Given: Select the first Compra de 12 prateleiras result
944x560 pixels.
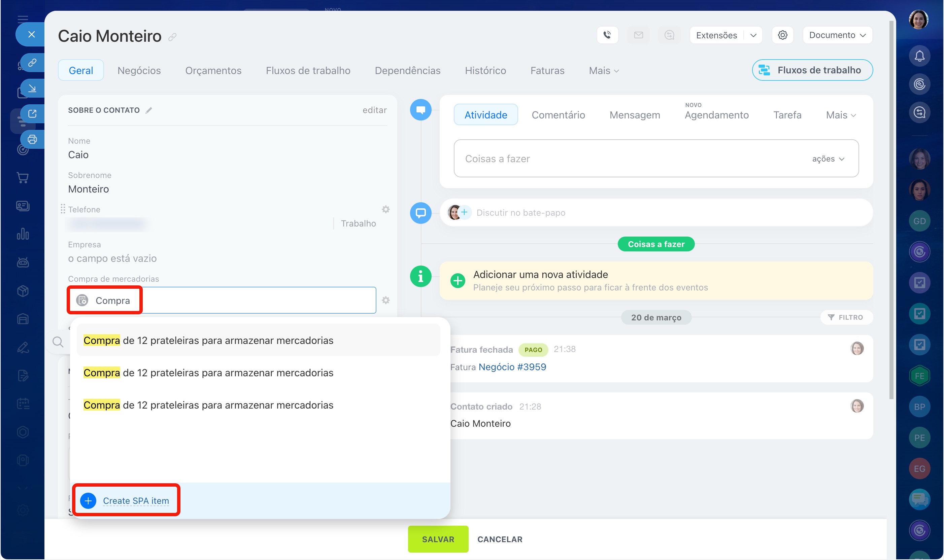Looking at the screenshot, I should (208, 340).
